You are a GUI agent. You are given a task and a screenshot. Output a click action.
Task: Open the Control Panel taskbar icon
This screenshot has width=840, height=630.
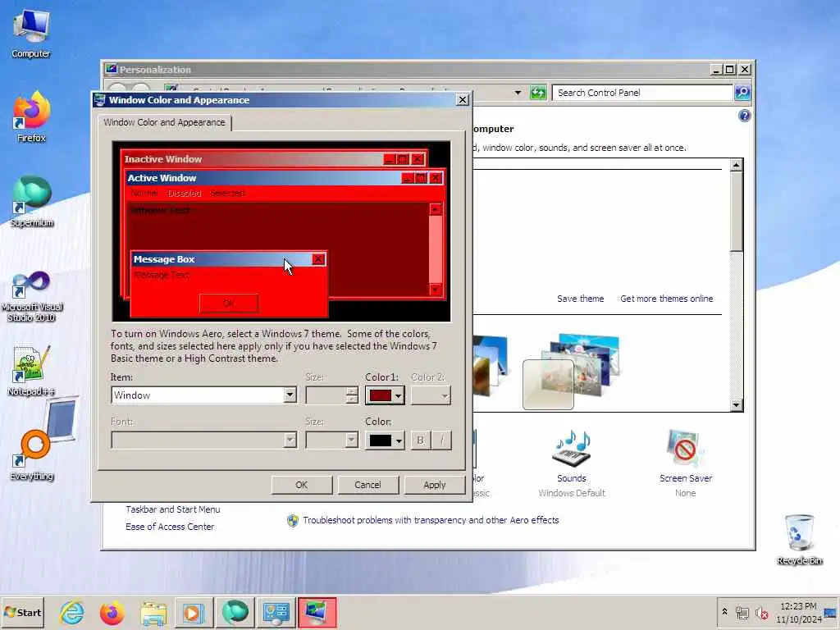pyautogui.click(x=276, y=613)
